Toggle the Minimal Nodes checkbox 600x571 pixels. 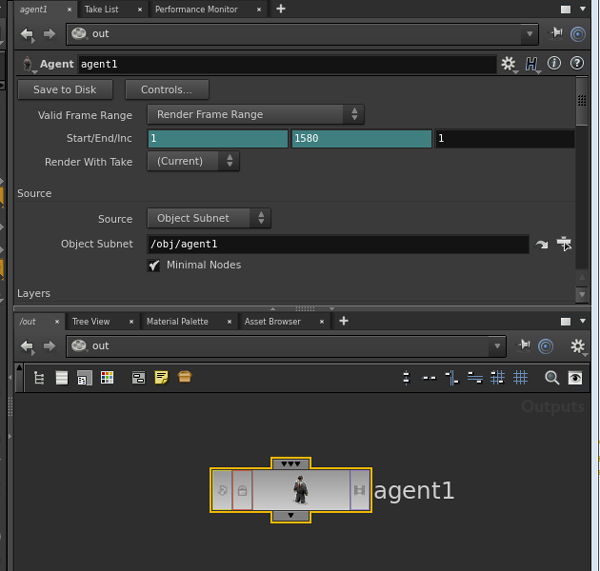[153, 265]
